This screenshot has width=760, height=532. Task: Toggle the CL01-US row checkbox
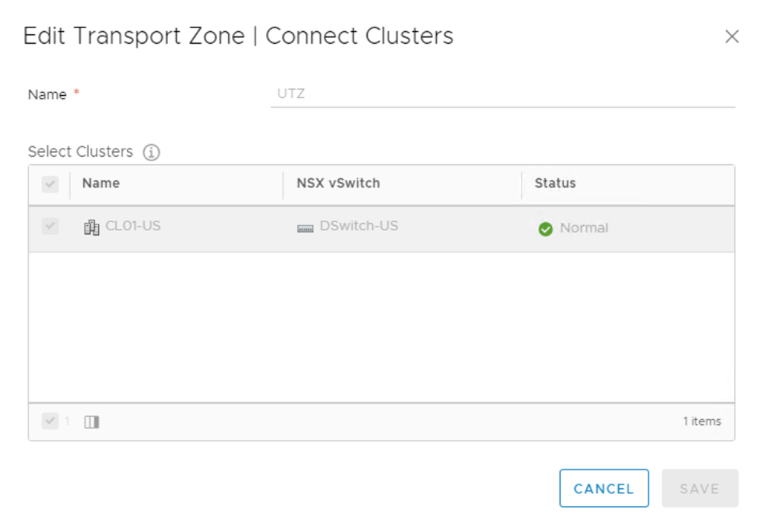tap(50, 227)
